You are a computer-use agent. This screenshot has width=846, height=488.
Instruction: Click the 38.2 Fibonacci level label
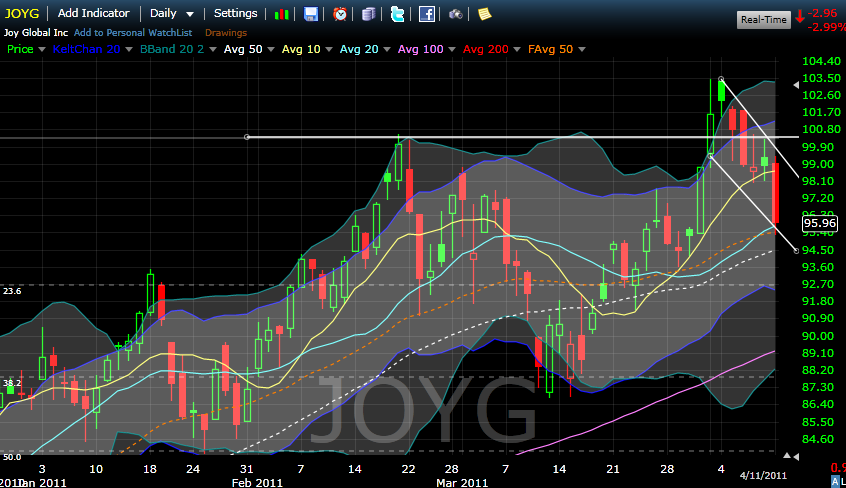click(12, 383)
